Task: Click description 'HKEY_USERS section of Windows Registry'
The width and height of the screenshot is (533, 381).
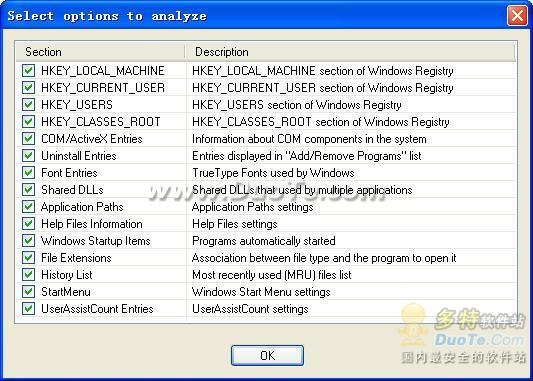Action: click(x=297, y=105)
